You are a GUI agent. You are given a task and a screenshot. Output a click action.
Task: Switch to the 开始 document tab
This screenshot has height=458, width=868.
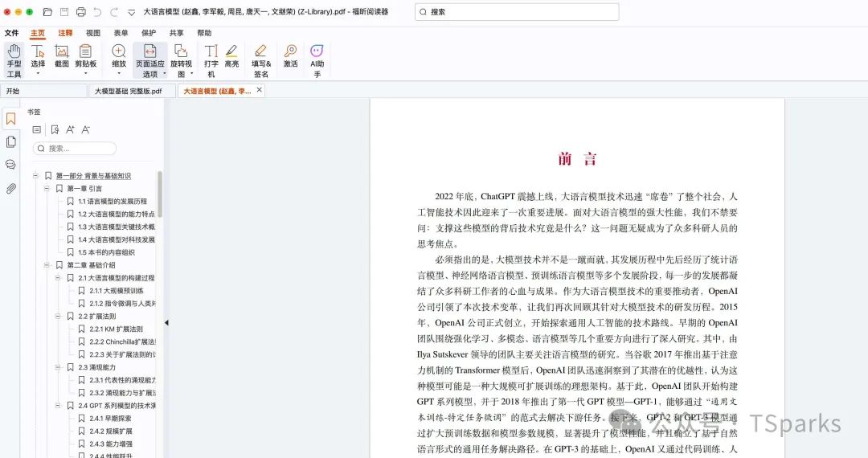point(43,92)
